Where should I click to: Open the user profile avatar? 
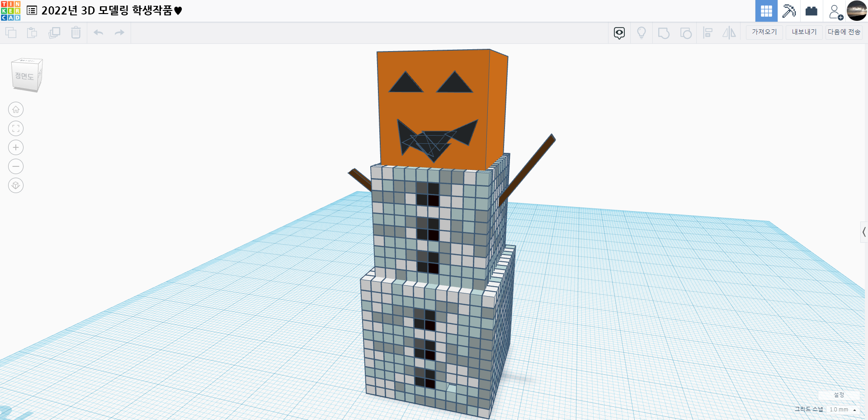[857, 11]
